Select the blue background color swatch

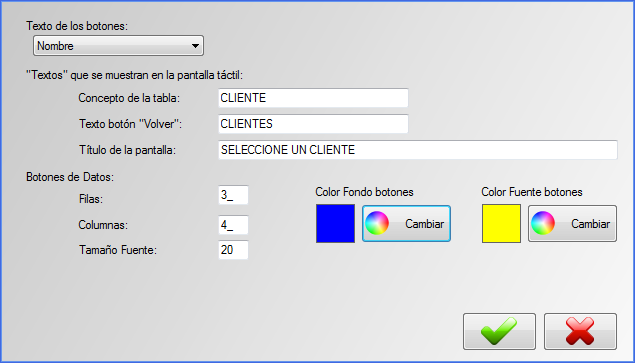[335, 223]
